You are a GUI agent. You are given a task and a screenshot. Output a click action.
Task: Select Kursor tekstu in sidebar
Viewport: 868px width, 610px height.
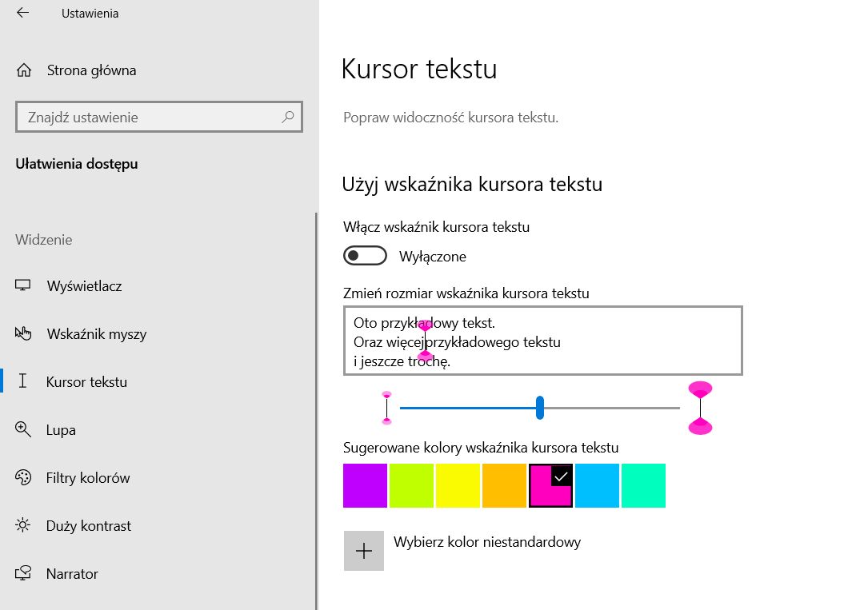point(86,381)
